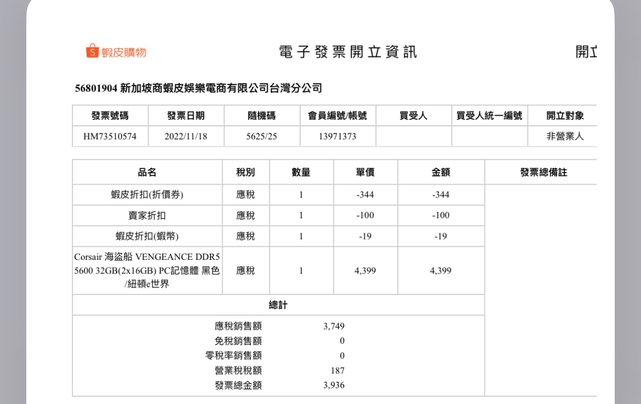Select the 非營業人 cell under 開立對象
This screenshot has height=404, width=641.
point(564,135)
